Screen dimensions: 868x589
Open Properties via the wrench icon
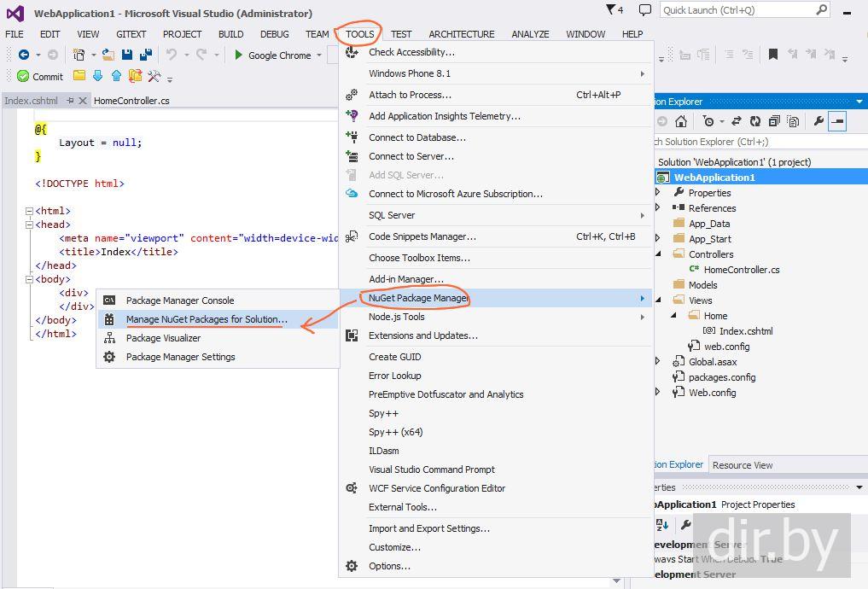tap(818, 121)
